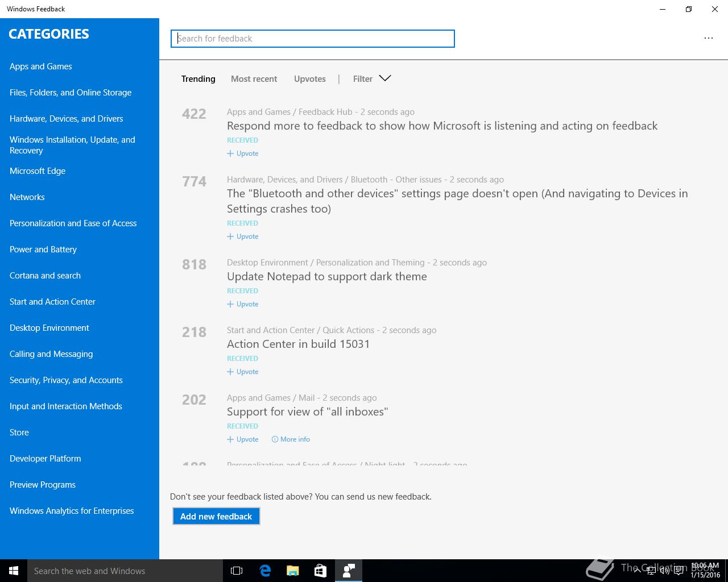
Task: Open the three-dot more options menu
Action: click(708, 38)
